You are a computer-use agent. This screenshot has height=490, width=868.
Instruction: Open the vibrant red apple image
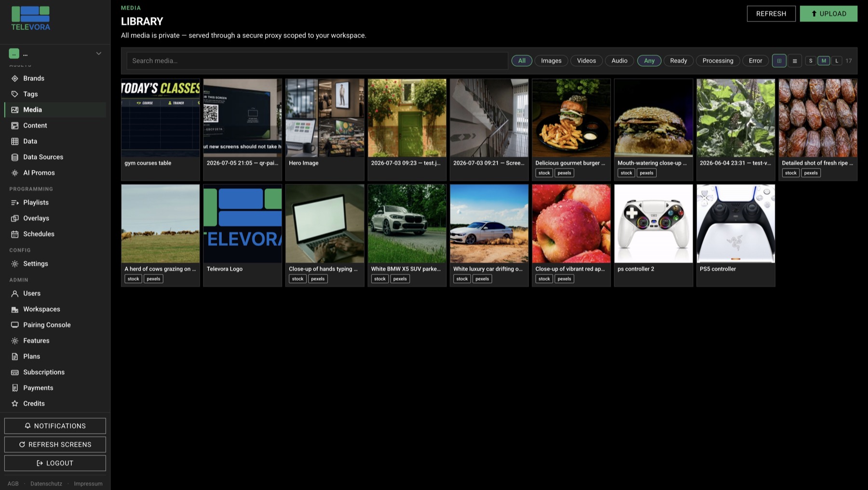click(x=571, y=224)
